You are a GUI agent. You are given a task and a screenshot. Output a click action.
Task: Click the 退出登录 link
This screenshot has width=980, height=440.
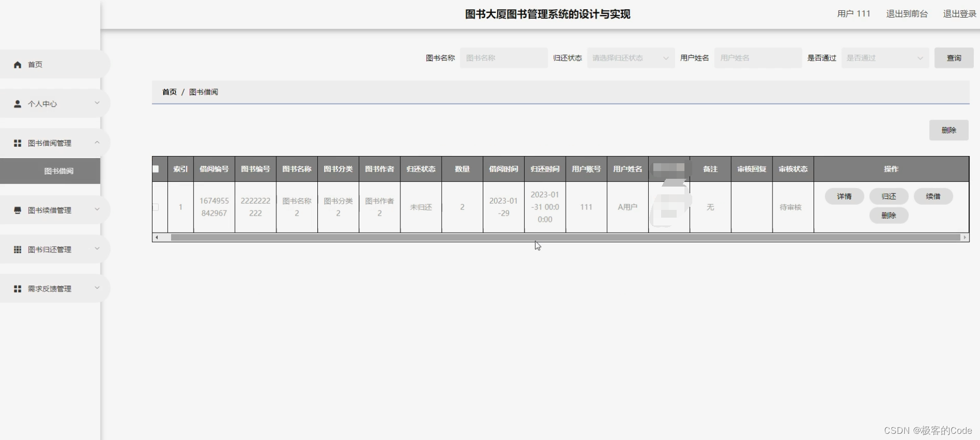click(x=959, y=14)
